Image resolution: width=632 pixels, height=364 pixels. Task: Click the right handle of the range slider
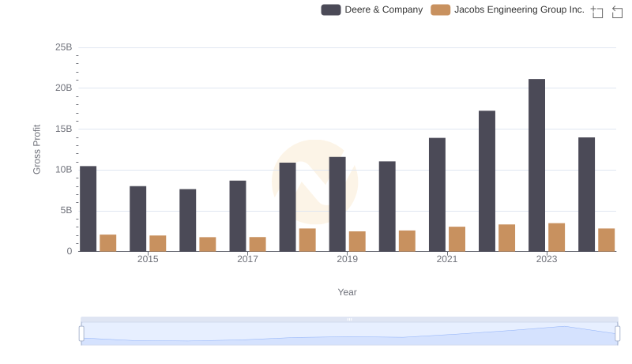(x=618, y=334)
